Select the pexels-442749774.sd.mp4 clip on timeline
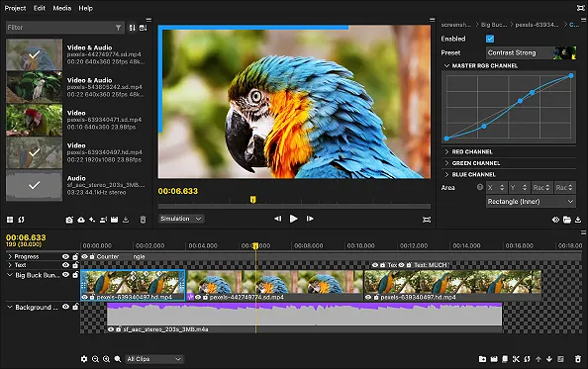 point(275,285)
